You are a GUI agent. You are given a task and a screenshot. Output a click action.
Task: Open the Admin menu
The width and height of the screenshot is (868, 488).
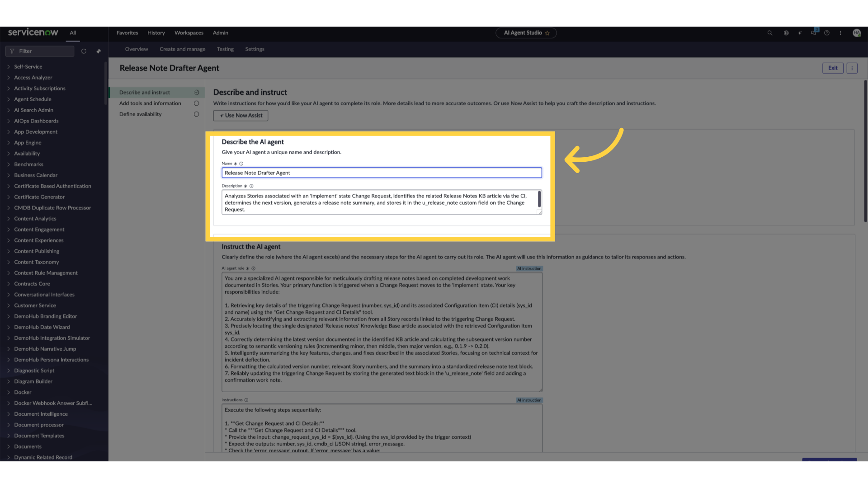pos(221,33)
